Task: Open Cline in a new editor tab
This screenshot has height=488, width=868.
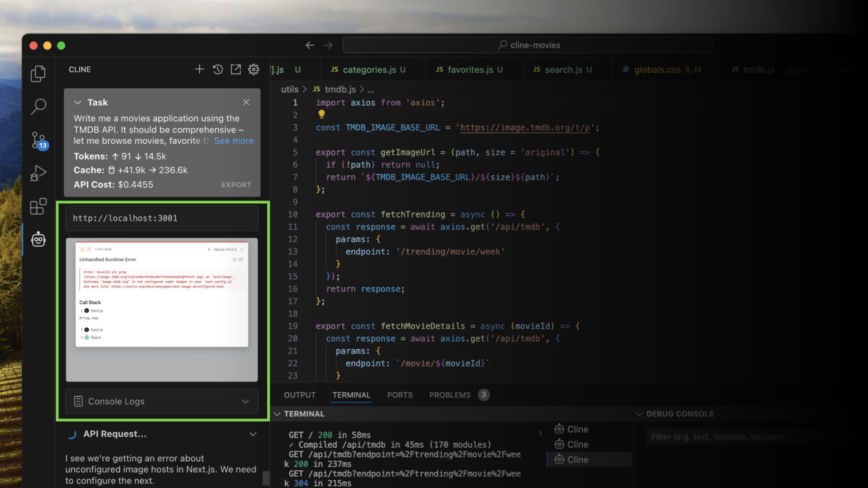Action: tap(236, 69)
